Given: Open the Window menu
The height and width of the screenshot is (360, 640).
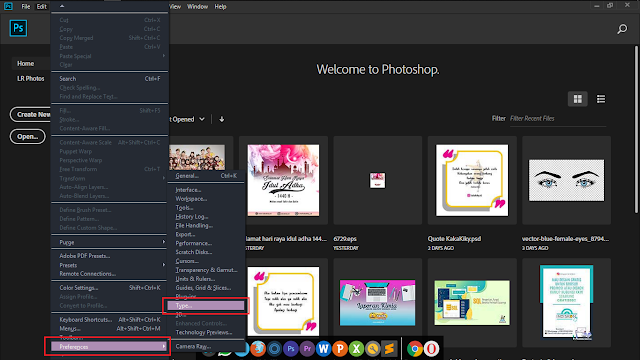Looking at the screenshot, I should (x=198, y=7).
